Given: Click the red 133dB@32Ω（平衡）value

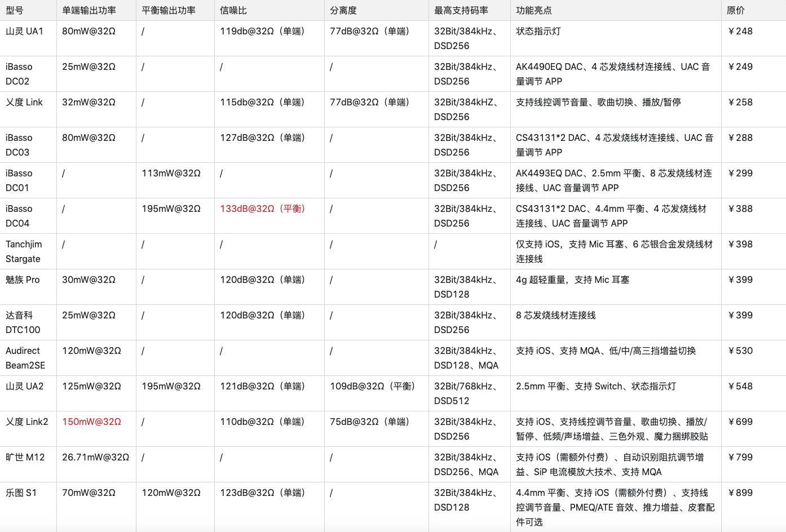Looking at the screenshot, I should click(x=262, y=209).
